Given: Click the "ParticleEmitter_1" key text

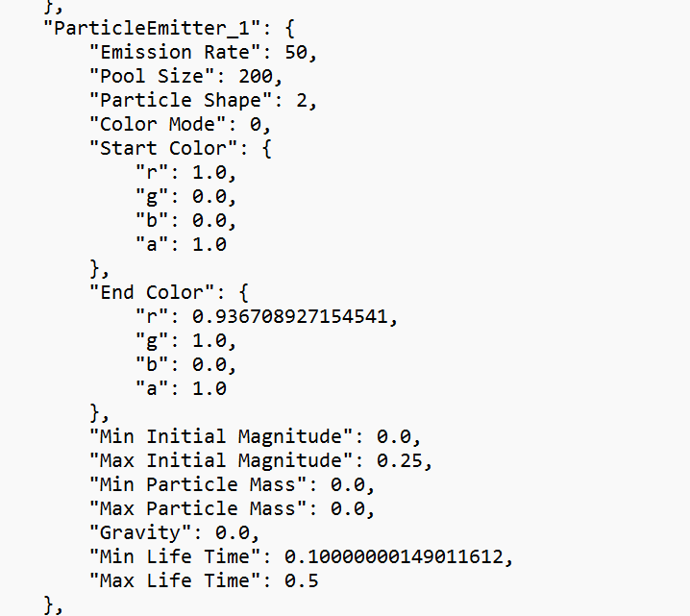Looking at the screenshot, I should [x=152, y=28].
